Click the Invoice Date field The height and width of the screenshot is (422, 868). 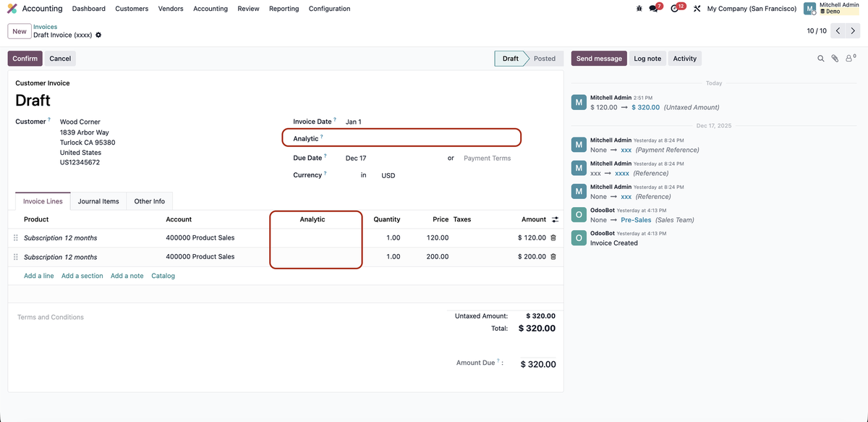(354, 121)
